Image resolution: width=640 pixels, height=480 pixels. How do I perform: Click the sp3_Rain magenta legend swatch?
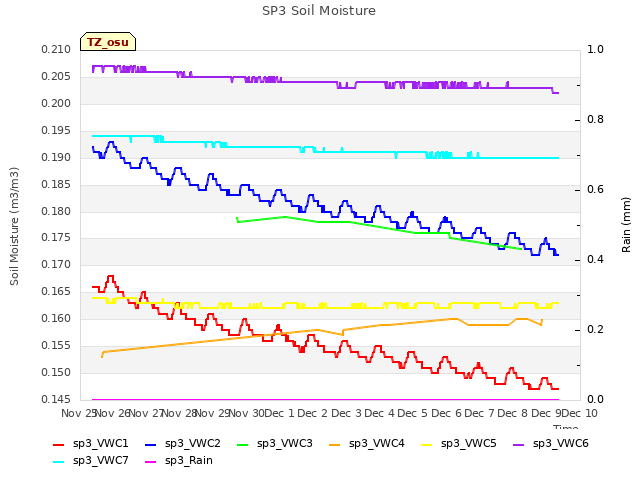pos(151,462)
